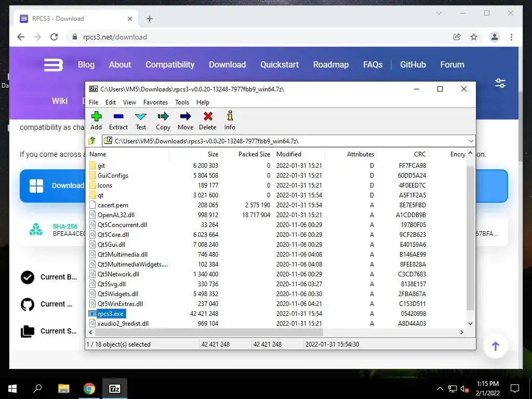This screenshot has width=532, height=399.
Task: Open File Explorer from taskbar
Action: (x=63, y=389)
